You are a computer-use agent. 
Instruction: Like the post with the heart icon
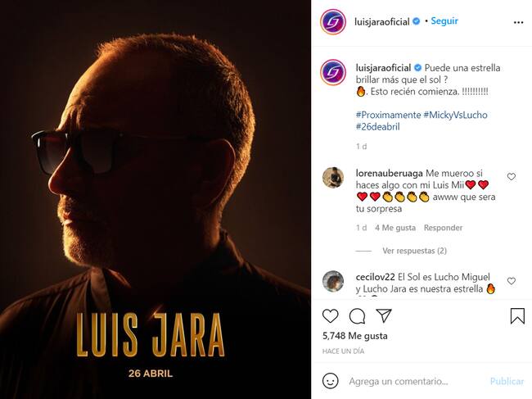[x=330, y=316]
